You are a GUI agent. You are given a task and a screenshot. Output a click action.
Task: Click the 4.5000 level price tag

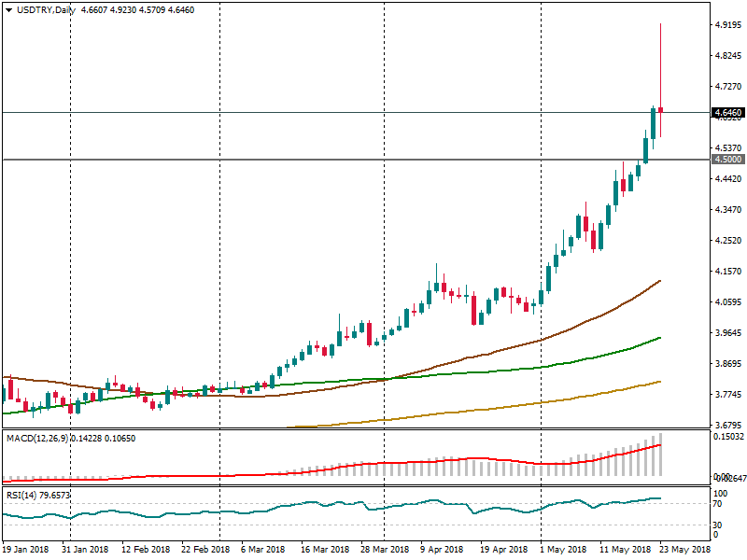[x=727, y=160]
